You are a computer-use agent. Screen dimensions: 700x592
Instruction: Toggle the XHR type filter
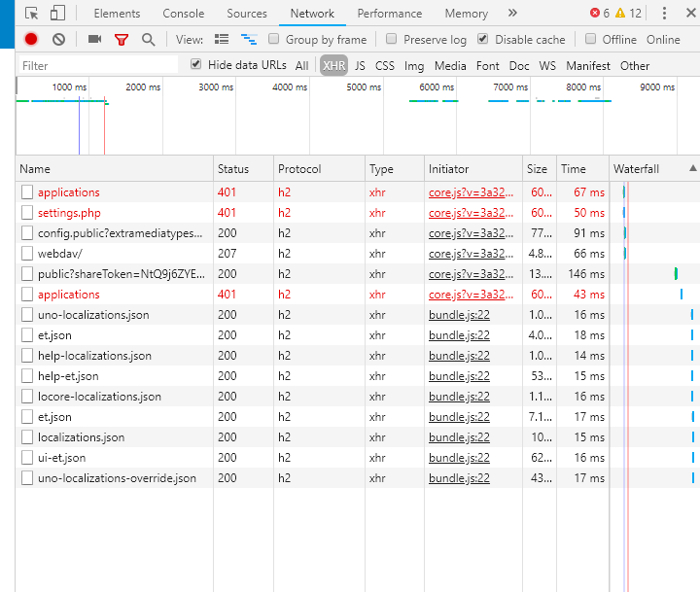tap(333, 66)
